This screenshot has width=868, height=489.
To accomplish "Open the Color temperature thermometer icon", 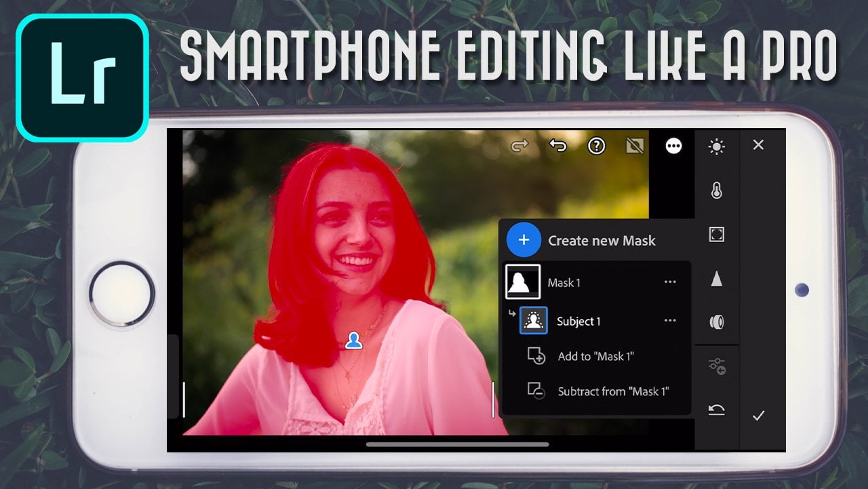I will pyautogui.click(x=716, y=191).
